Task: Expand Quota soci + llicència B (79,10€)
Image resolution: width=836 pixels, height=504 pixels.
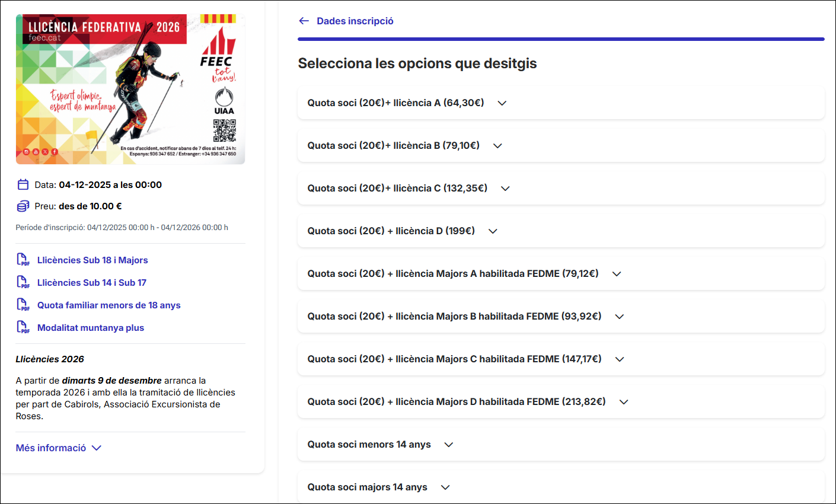Action: pos(497,146)
